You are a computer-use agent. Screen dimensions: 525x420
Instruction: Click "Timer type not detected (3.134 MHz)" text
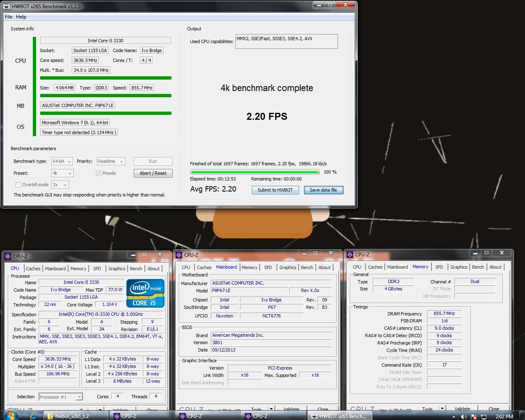(79, 132)
